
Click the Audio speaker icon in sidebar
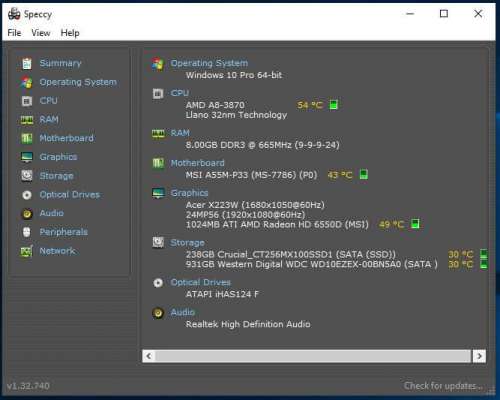tap(27, 213)
